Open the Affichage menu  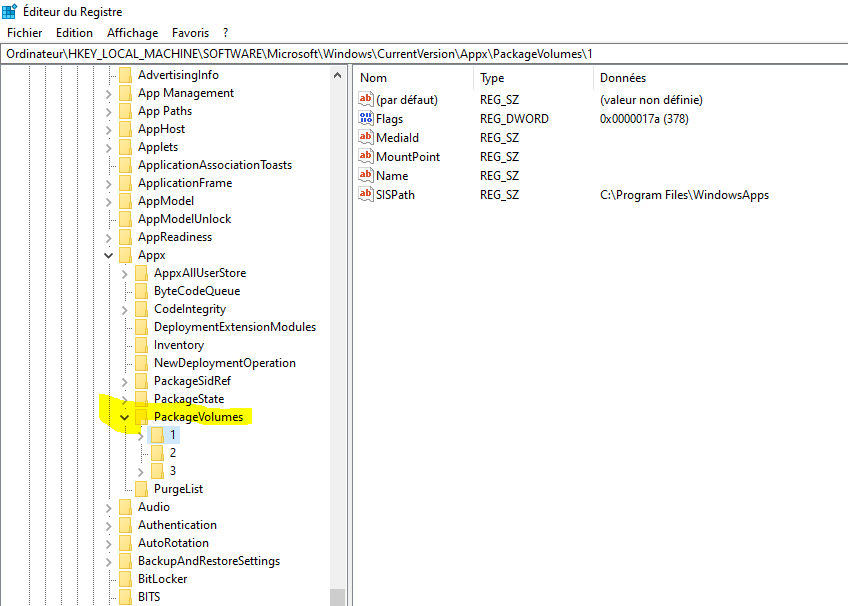point(132,33)
